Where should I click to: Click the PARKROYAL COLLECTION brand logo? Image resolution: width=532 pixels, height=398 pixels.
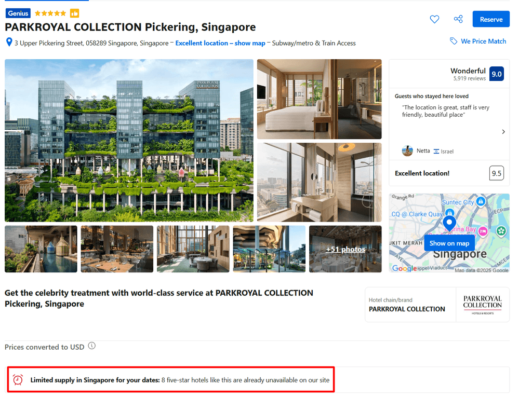483,305
